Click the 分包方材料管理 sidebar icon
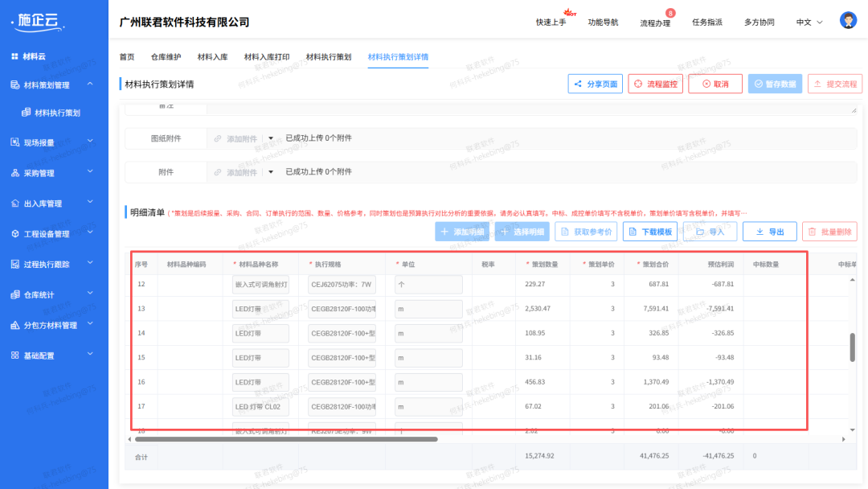This screenshot has width=868, height=489. click(x=15, y=325)
